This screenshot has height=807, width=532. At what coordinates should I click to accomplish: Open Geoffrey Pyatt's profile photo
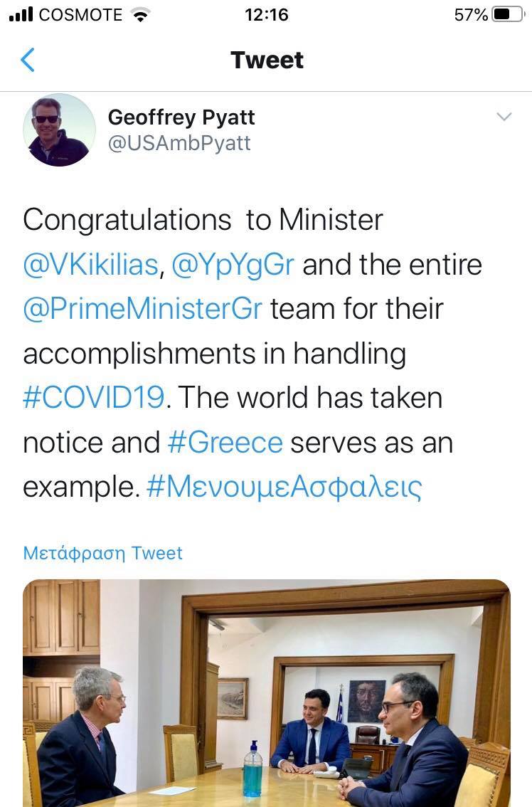pos(59,130)
